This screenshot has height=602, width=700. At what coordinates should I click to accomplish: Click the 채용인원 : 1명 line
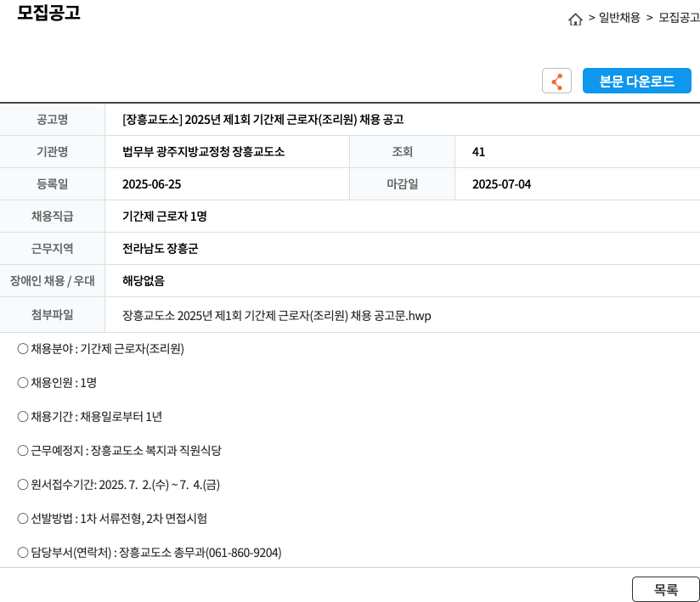tap(57, 382)
